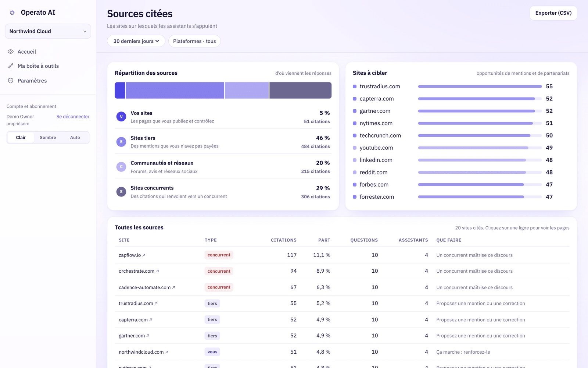The height and width of the screenshot is (368, 588).
Task: Sort table by CITATIONS column header
Action: 284,240
